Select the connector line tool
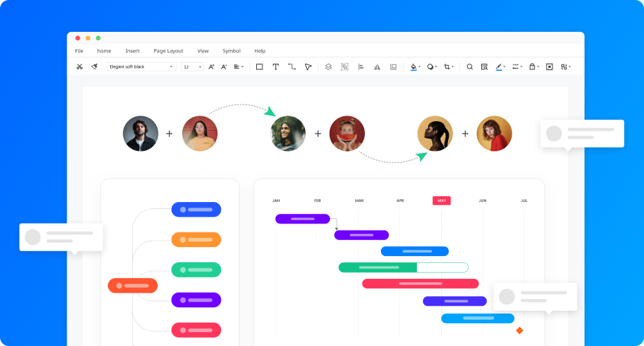This screenshot has width=644, height=346. click(292, 66)
